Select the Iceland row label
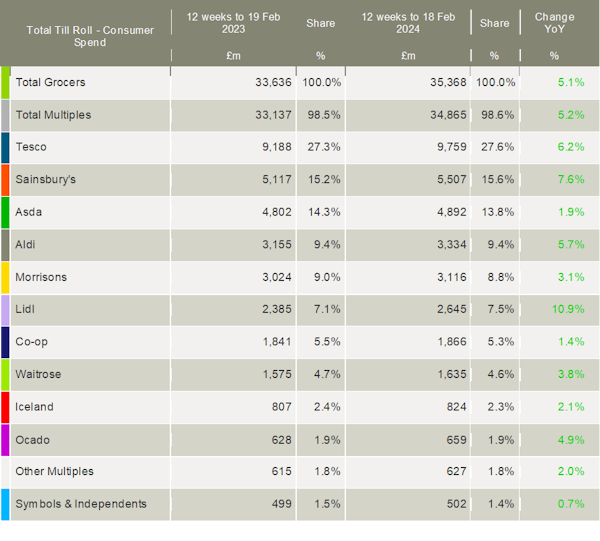Image resolution: width=600 pixels, height=541 pixels. click(x=34, y=407)
